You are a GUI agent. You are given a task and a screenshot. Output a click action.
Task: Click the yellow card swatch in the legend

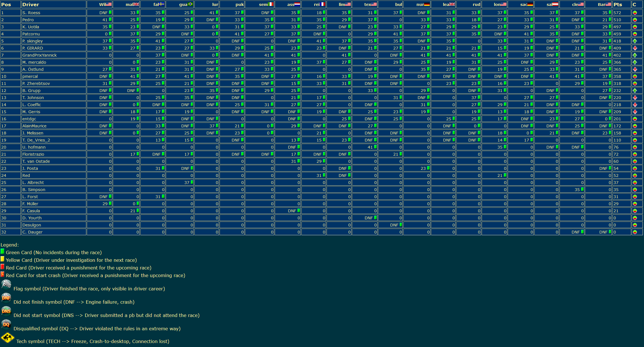(2, 259)
